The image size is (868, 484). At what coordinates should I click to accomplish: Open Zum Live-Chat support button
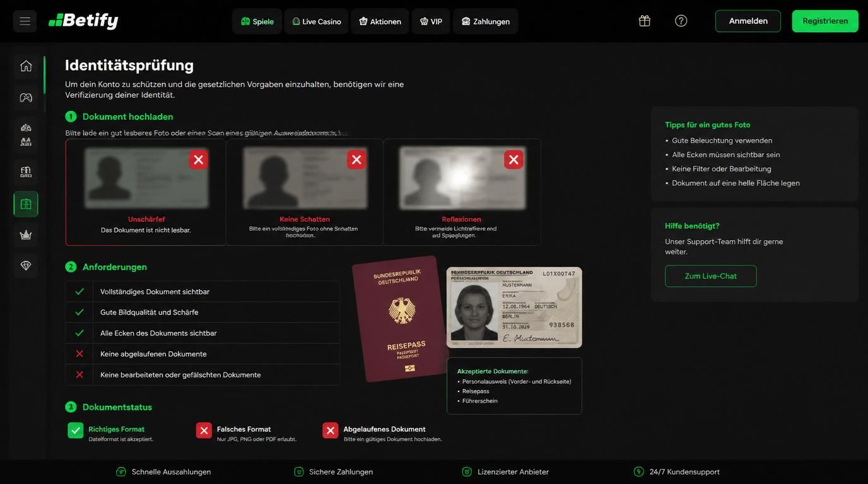pyautogui.click(x=711, y=276)
